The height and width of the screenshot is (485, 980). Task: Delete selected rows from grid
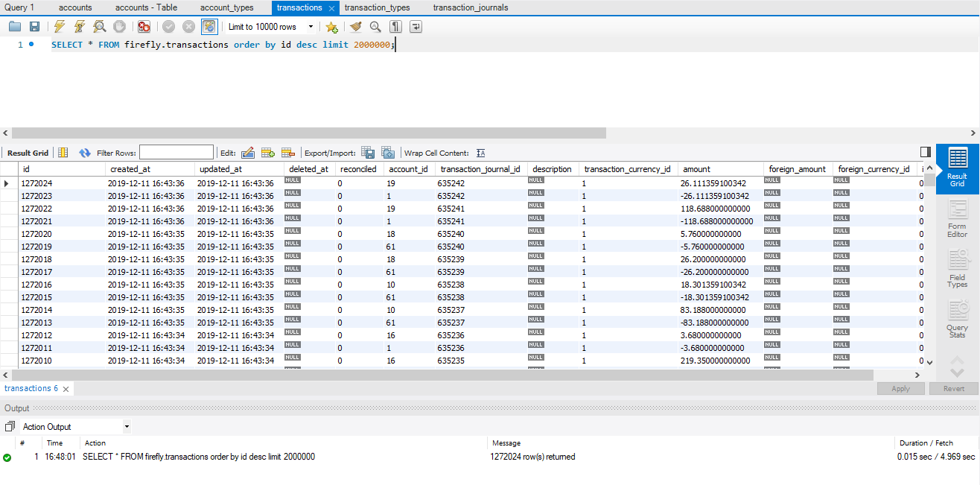pos(288,153)
